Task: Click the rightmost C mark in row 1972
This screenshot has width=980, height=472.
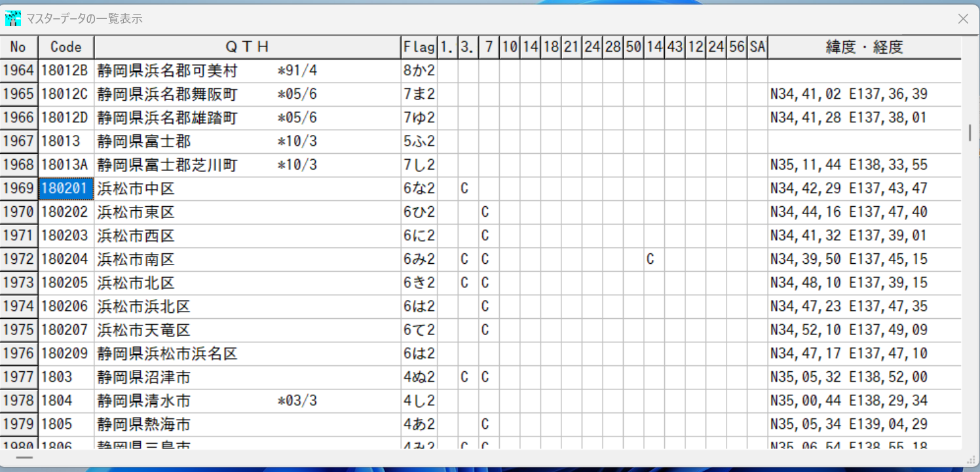Action: pyautogui.click(x=650, y=259)
